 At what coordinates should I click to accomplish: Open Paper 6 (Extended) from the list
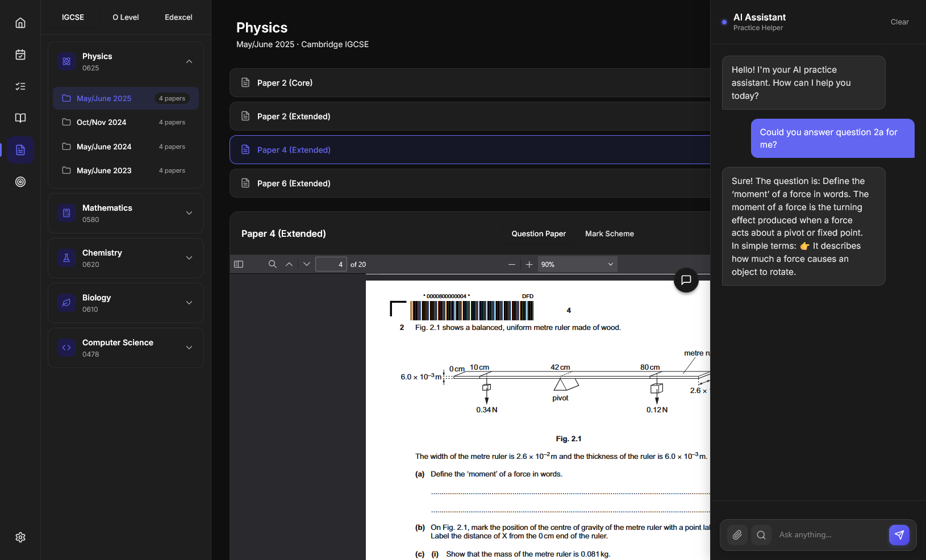pos(293,183)
